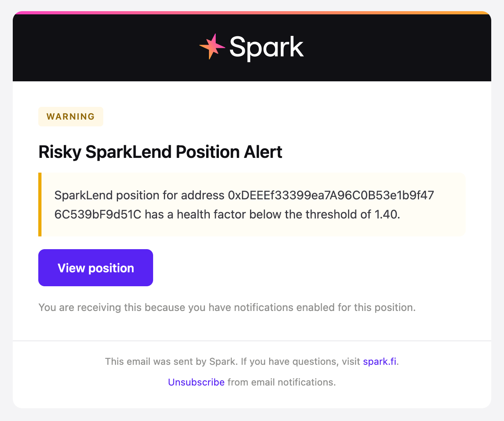Click the 0xDEEEf33399ea7A96C0B53e1b9f47 address text

[x=331, y=195]
